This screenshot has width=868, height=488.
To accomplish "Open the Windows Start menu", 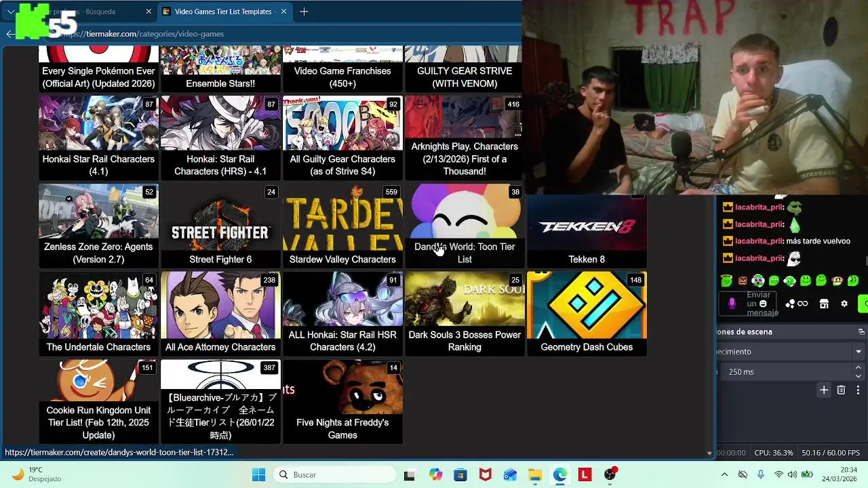I will [259, 475].
